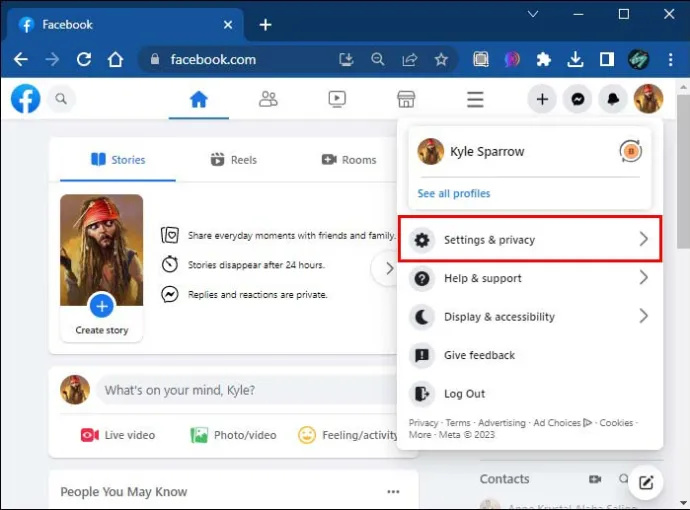Screen dimensions: 690x510
Task: Switch to the Stories tab
Action: (x=118, y=160)
